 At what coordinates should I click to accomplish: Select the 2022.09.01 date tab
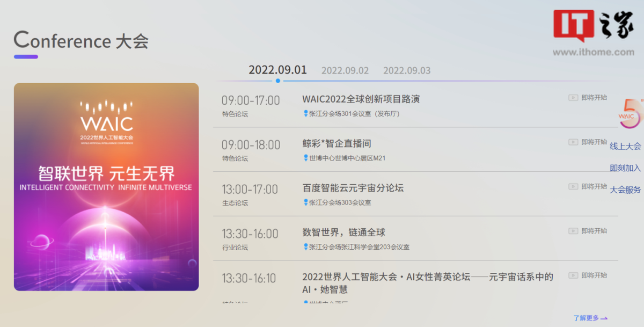277,70
